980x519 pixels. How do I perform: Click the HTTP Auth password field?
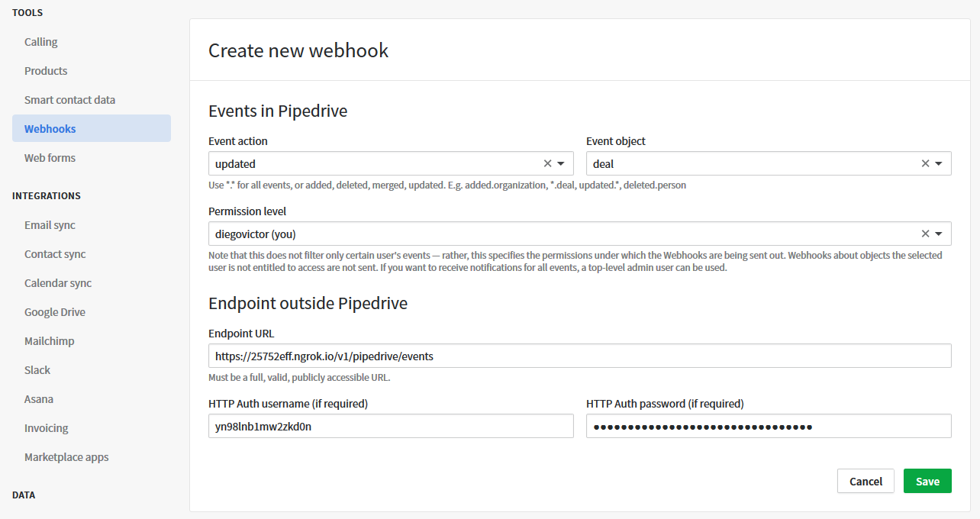click(x=768, y=426)
